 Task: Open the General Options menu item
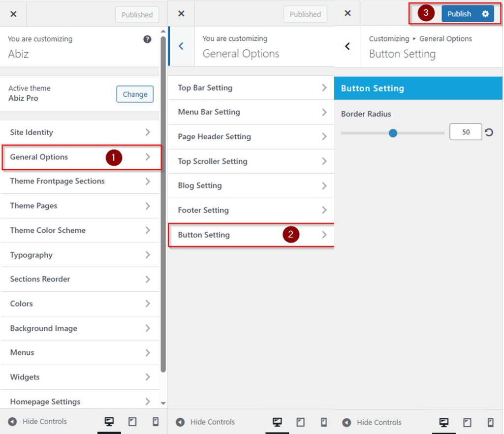[80, 157]
